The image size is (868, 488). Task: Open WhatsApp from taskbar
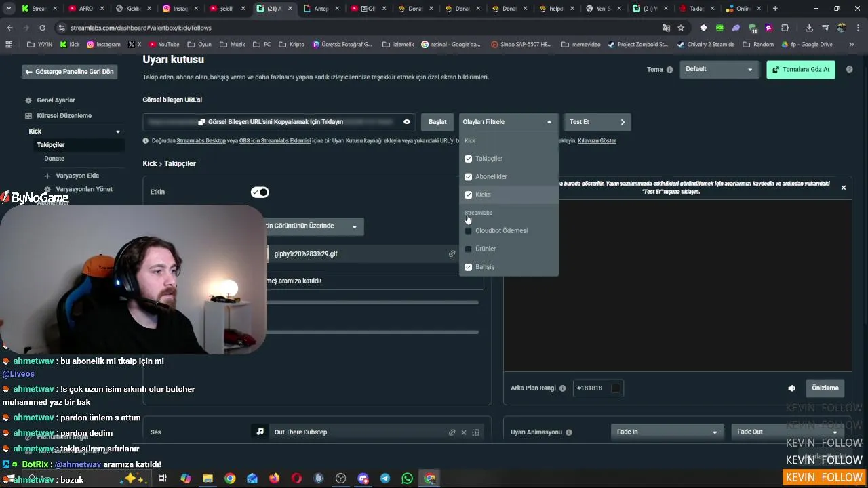(407, 479)
